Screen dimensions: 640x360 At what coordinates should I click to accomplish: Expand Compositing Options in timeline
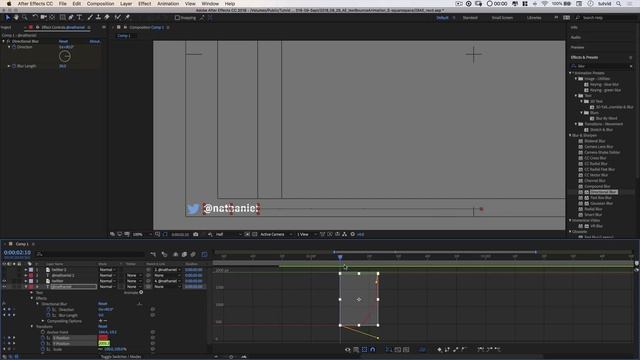pyautogui.click(x=43, y=321)
